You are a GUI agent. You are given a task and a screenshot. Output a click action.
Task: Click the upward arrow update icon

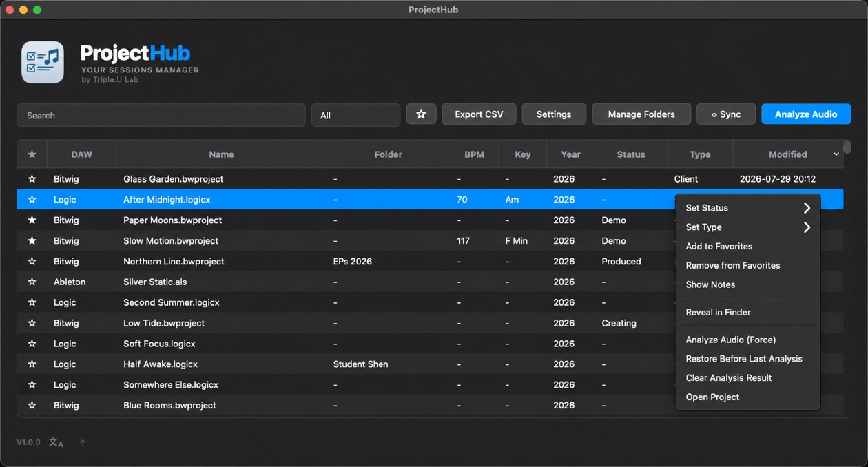point(83,442)
